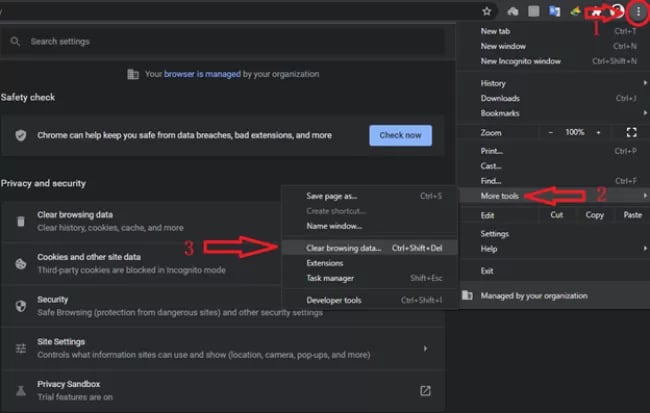Screen dimensions: 650x413
Task: Open Privacy Sandbox external link icon
Action: coord(425,391)
